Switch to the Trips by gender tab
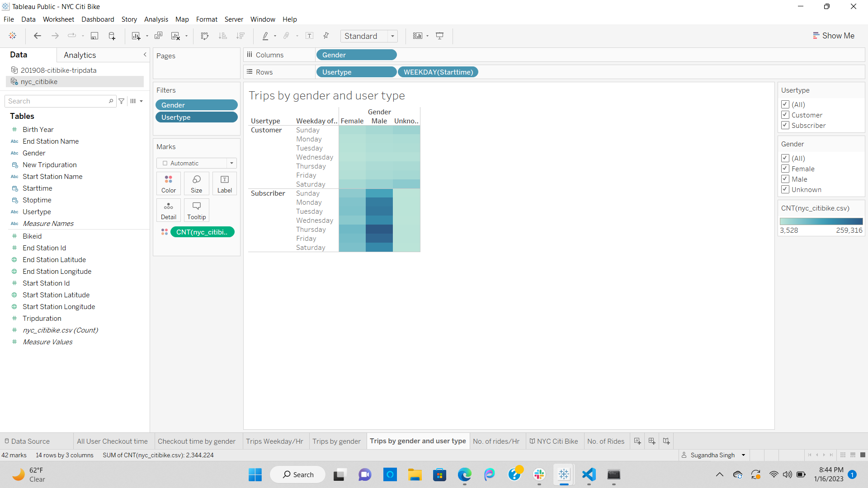 pyautogui.click(x=336, y=441)
